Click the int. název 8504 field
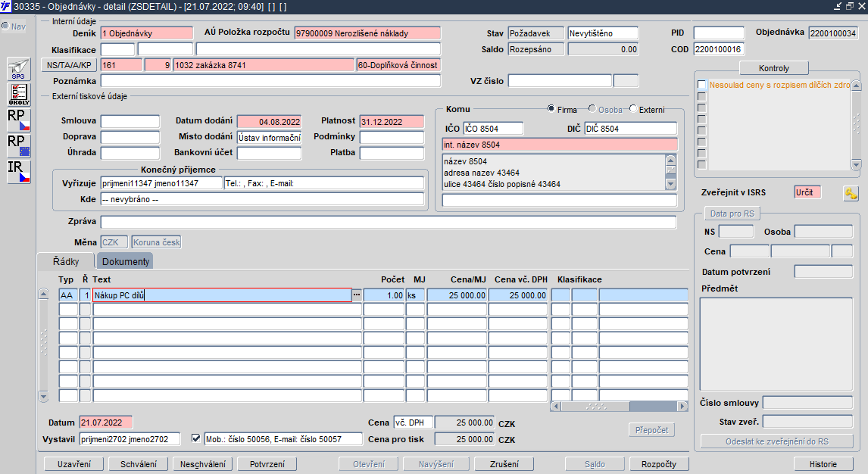868x474 pixels. 560,145
